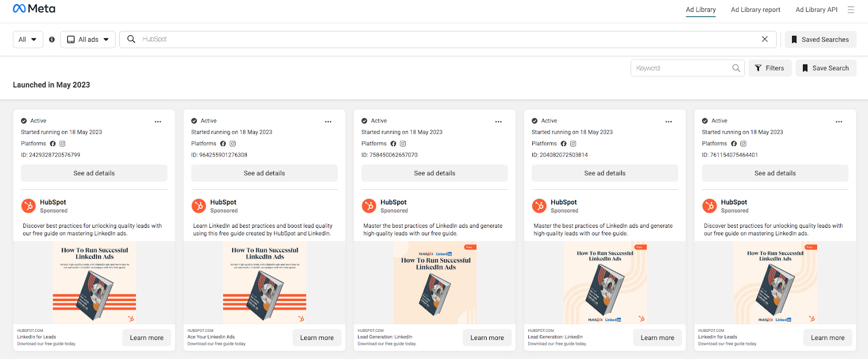Image resolution: width=868 pixels, height=359 pixels.
Task: Click the HubSpot logo avatar on ad 964255901276308
Action: coord(199,206)
